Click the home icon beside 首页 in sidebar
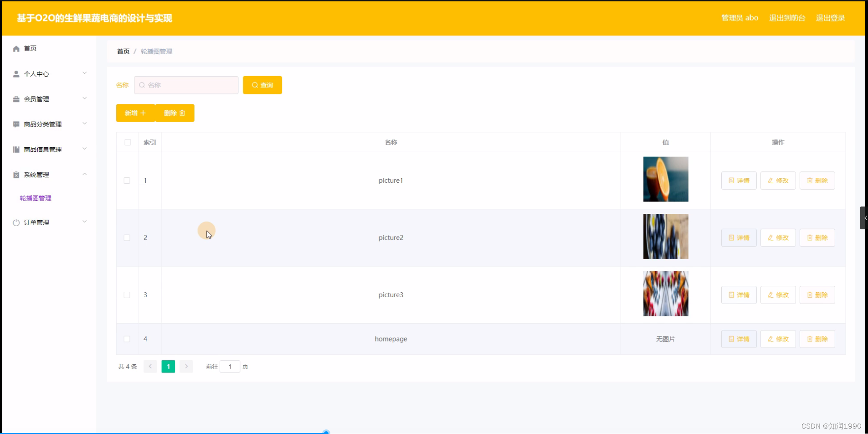The height and width of the screenshot is (434, 868). 16,48
